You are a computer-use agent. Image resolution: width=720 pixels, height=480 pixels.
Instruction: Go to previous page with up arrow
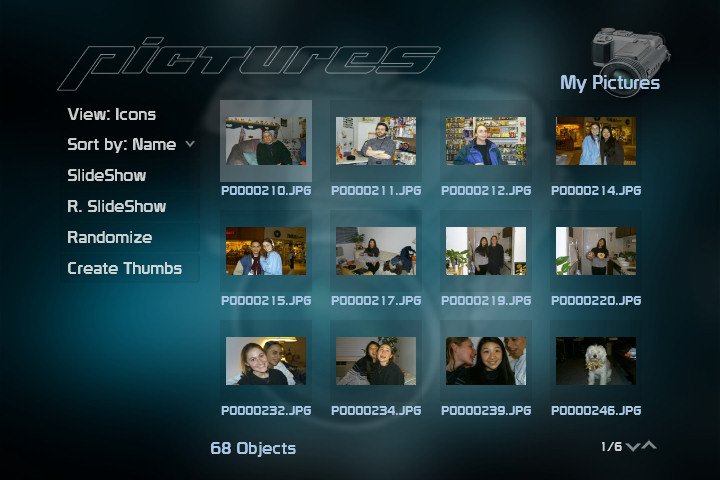click(x=649, y=445)
